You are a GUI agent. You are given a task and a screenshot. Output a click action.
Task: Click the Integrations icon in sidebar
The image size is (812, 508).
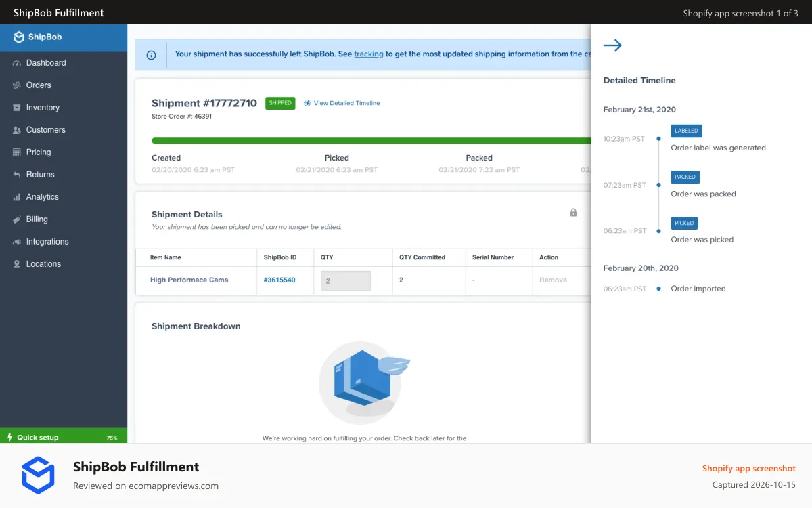click(17, 242)
